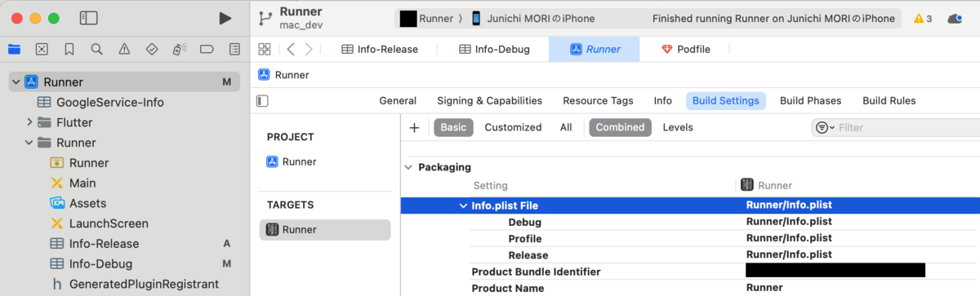Open the Source Control navigator
This screenshot has width=980, height=296.
[x=42, y=49]
